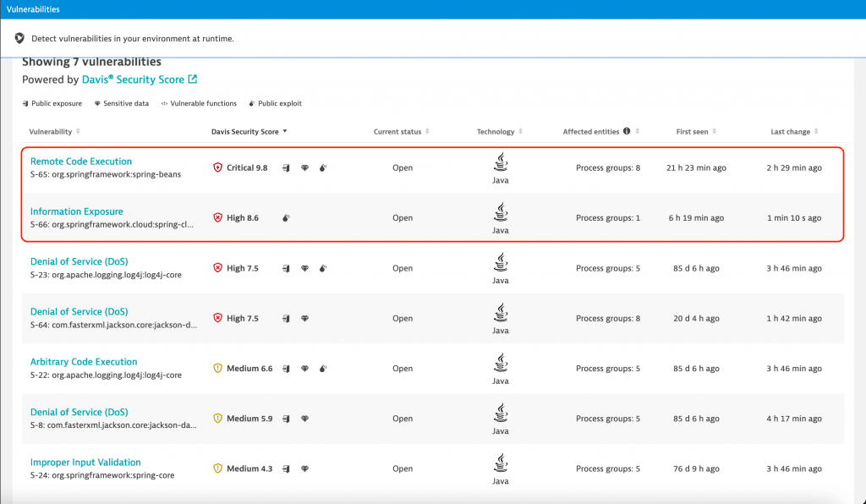Click shield icon for S-64 High 7.5

pyautogui.click(x=217, y=318)
